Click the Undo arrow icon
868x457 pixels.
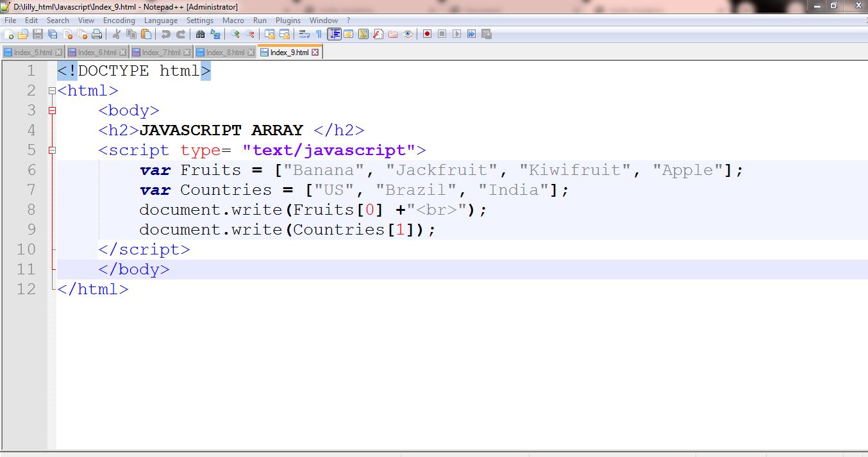(x=166, y=34)
